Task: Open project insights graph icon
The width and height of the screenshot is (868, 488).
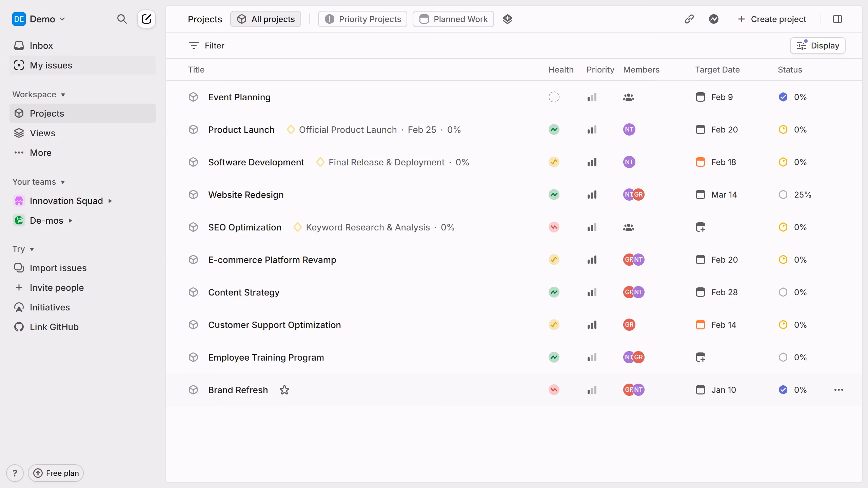Action: [714, 19]
